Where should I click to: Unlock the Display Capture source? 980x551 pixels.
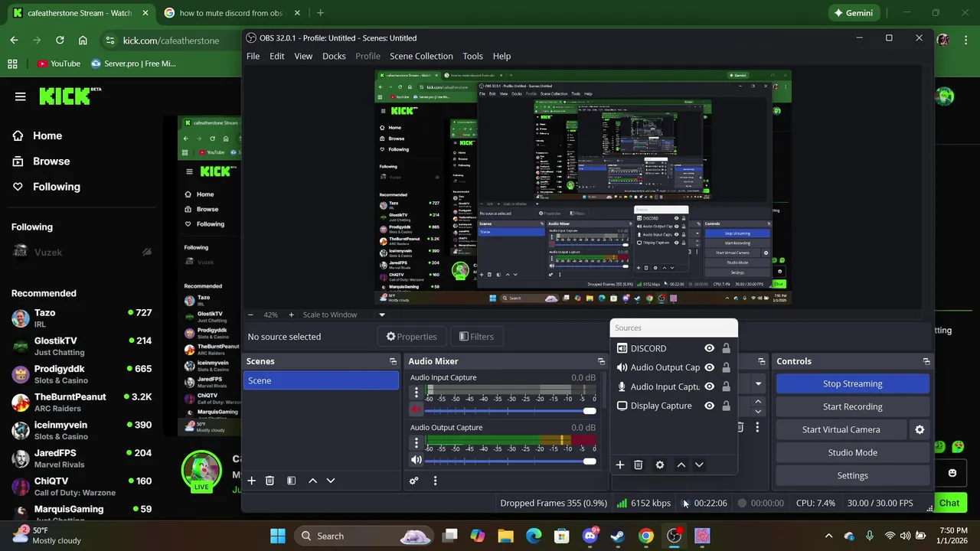point(726,406)
